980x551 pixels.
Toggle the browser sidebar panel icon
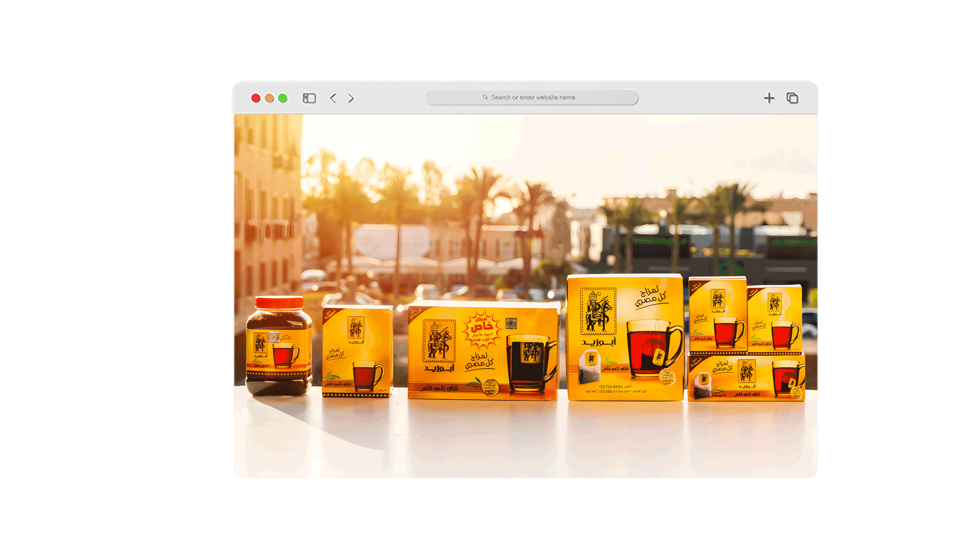click(309, 98)
